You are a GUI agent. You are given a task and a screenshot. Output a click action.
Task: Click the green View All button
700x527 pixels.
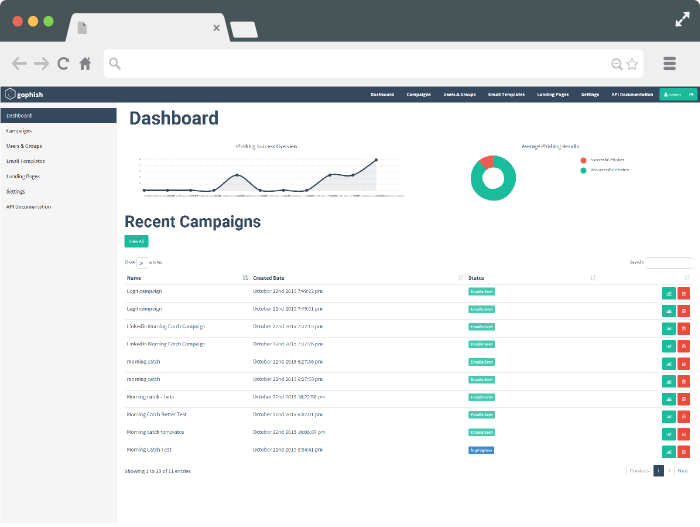(x=136, y=241)
